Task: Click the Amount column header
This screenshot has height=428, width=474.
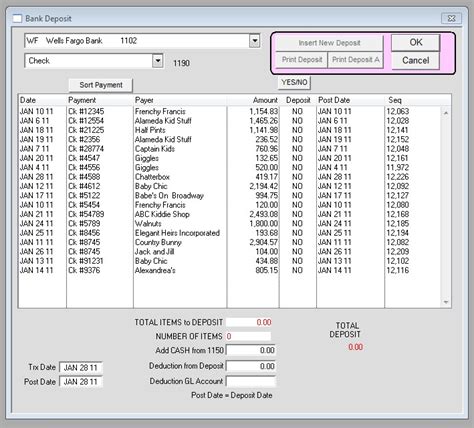Action: click(253, 100)
